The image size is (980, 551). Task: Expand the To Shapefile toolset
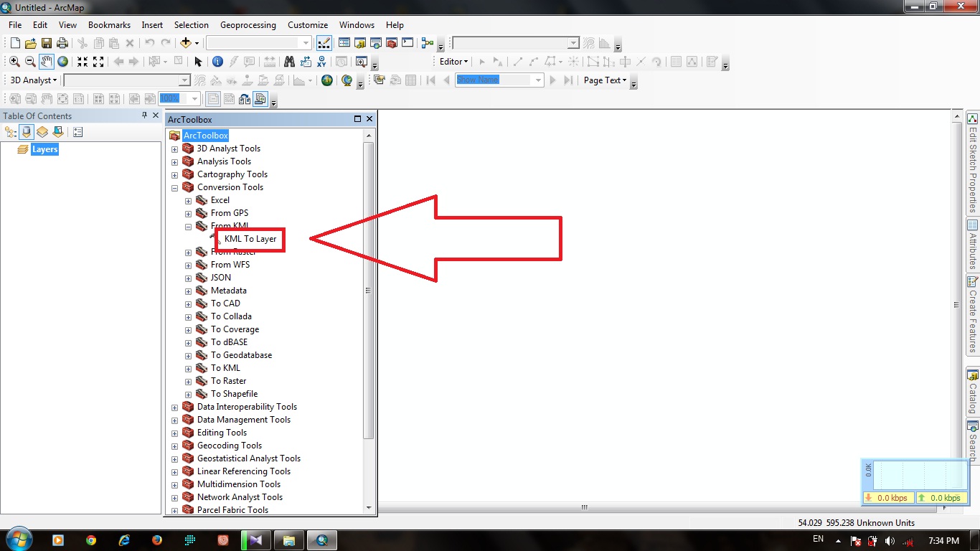(x=188, y=395)
